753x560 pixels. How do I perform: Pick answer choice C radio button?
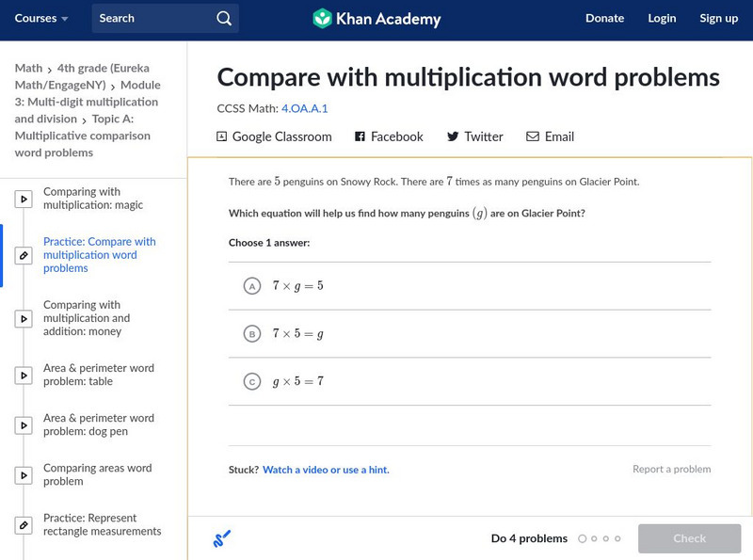click(x=251, y=382)
